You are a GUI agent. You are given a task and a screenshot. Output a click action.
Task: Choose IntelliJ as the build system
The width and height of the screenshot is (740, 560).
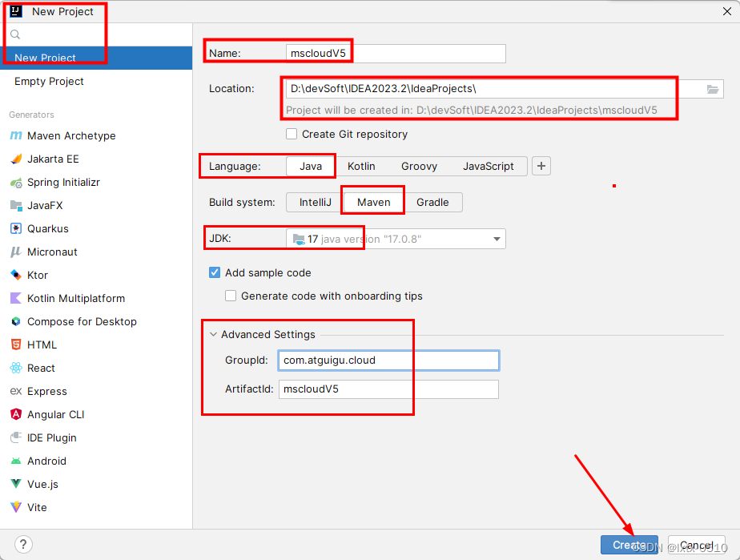[x=315, y=202]
